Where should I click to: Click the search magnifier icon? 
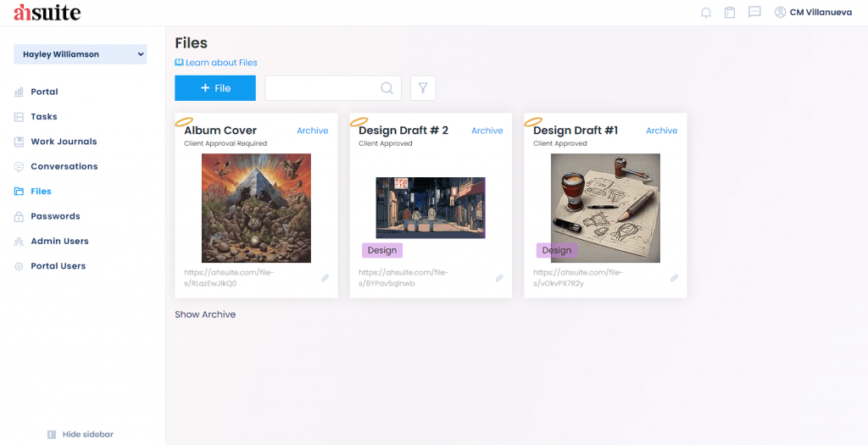[x=387, y=88]
